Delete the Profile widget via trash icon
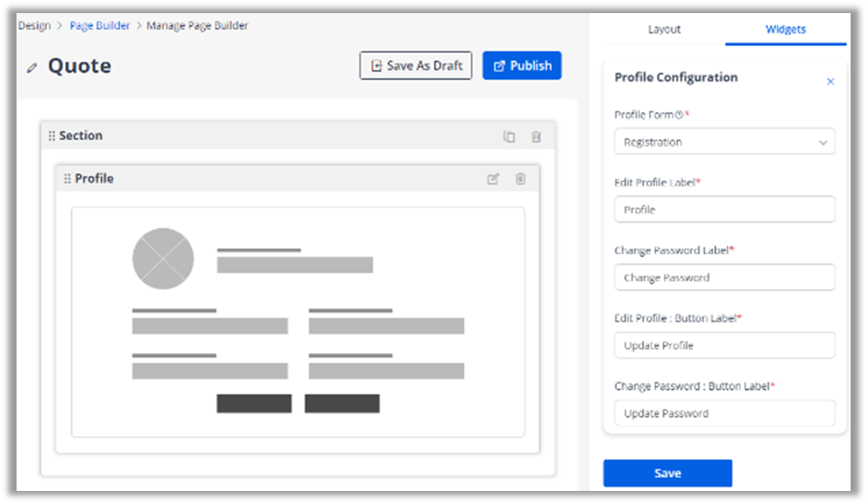The image size is (868, 504). (x=520, y=178)
